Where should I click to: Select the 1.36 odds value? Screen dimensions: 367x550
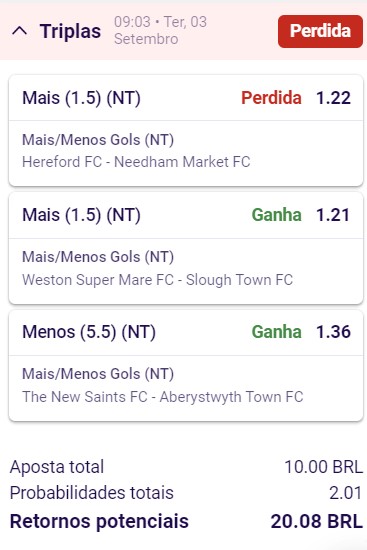333,332
